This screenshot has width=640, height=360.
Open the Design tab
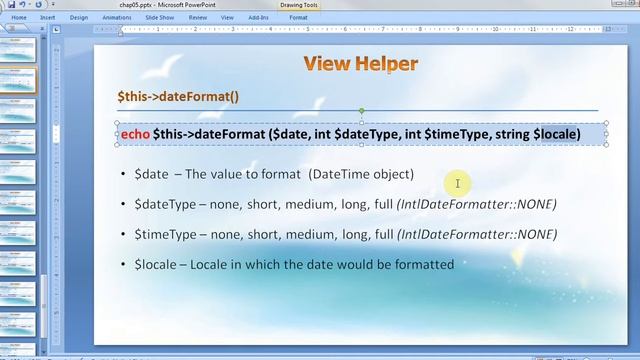79,18
